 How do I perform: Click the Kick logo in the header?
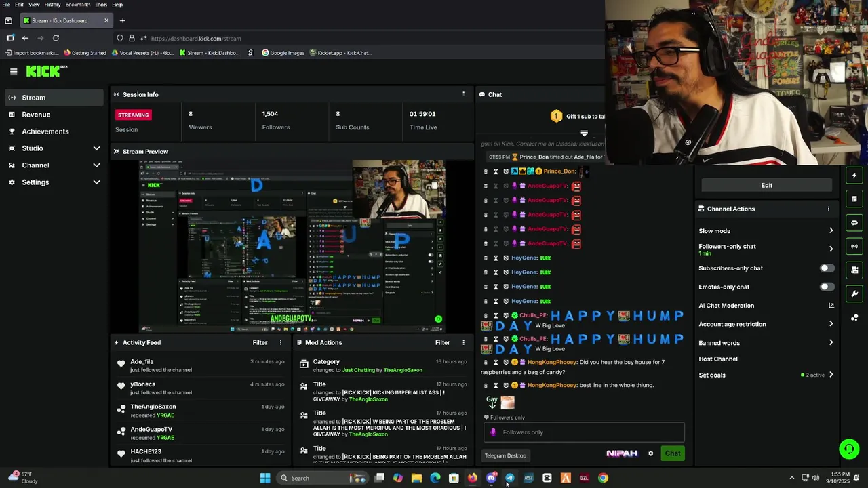click(x=47, y=70)
